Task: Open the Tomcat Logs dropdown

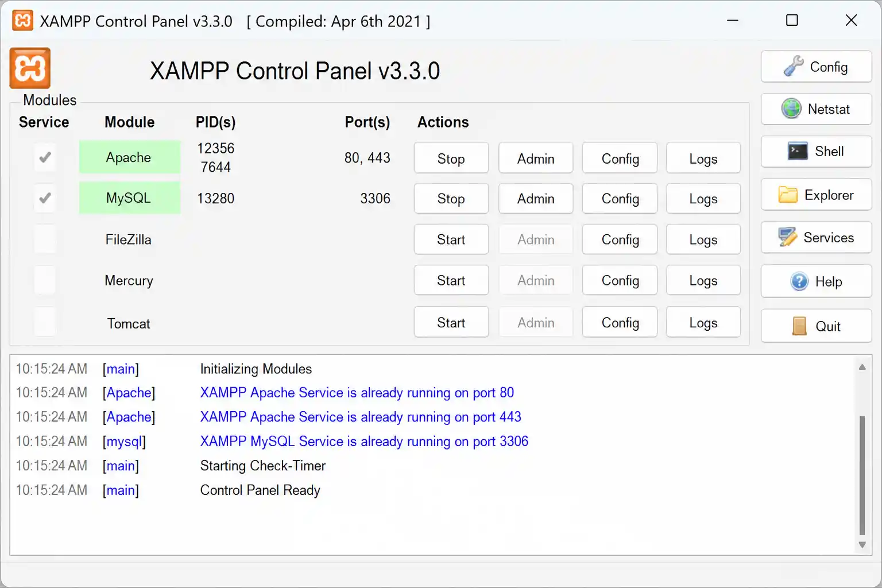Action: pyautogui.click(x=703, y=322)
